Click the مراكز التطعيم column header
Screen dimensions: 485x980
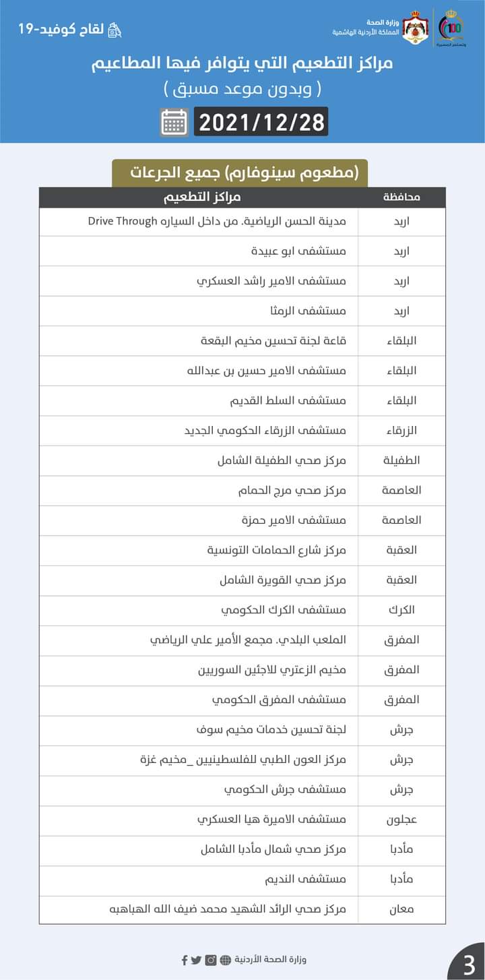(x=202, y=197)
